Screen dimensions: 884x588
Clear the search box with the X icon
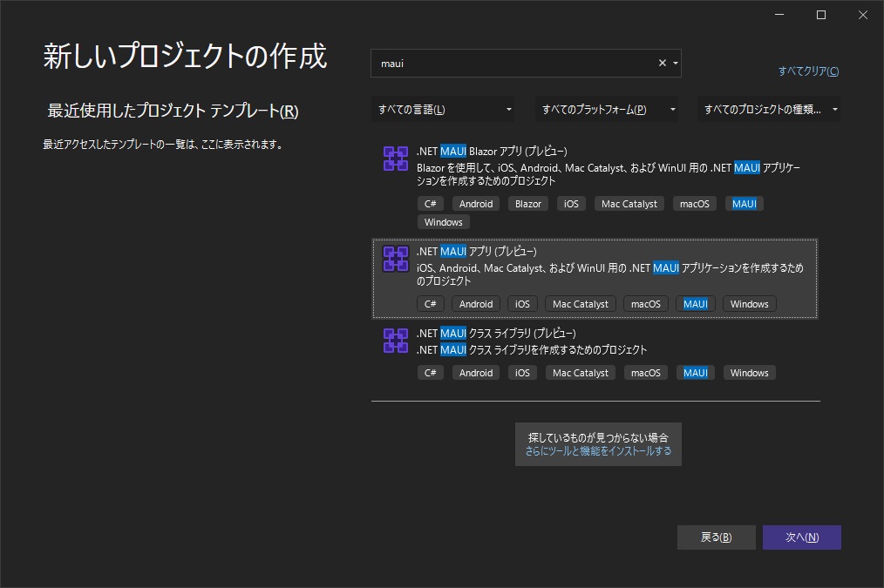pos(663,63)
